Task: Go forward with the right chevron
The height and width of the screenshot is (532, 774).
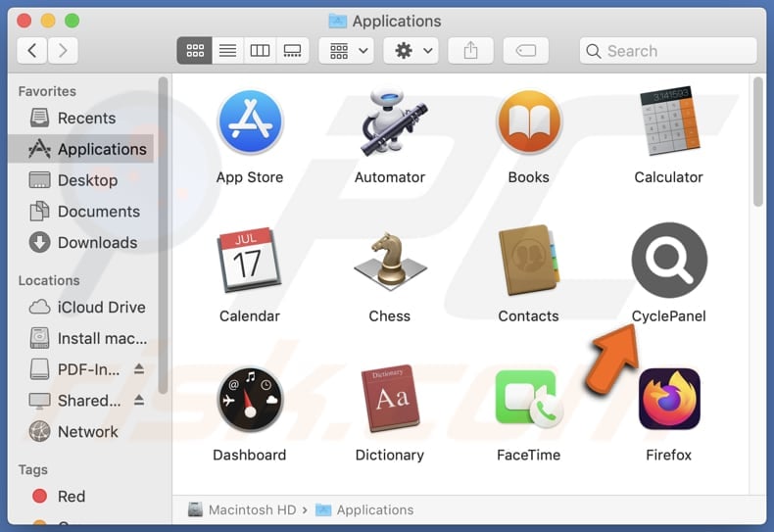Action: [x=63, y=50]
